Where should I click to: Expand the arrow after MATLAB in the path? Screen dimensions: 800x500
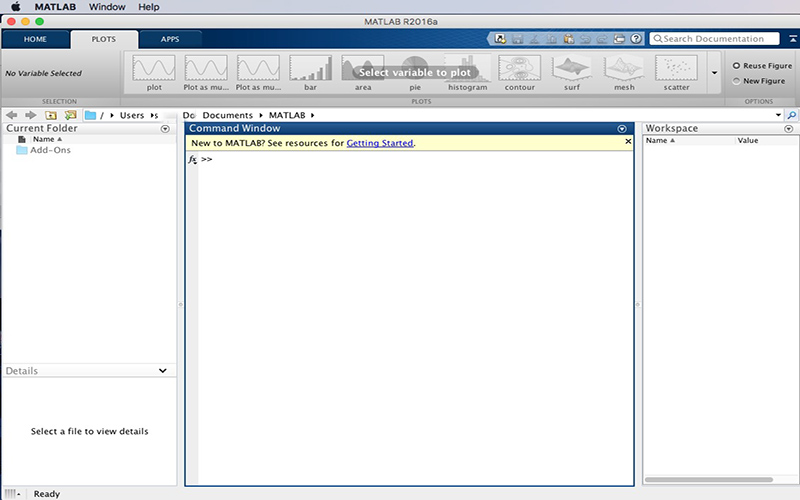[312, 115]
